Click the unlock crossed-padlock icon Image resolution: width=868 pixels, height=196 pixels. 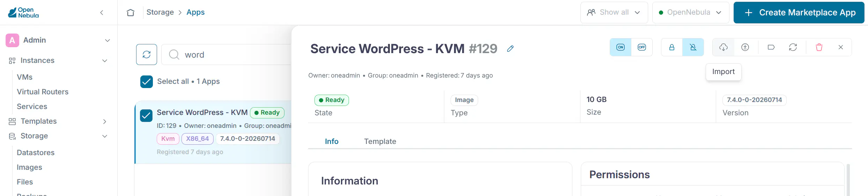(x=693, y=47)
